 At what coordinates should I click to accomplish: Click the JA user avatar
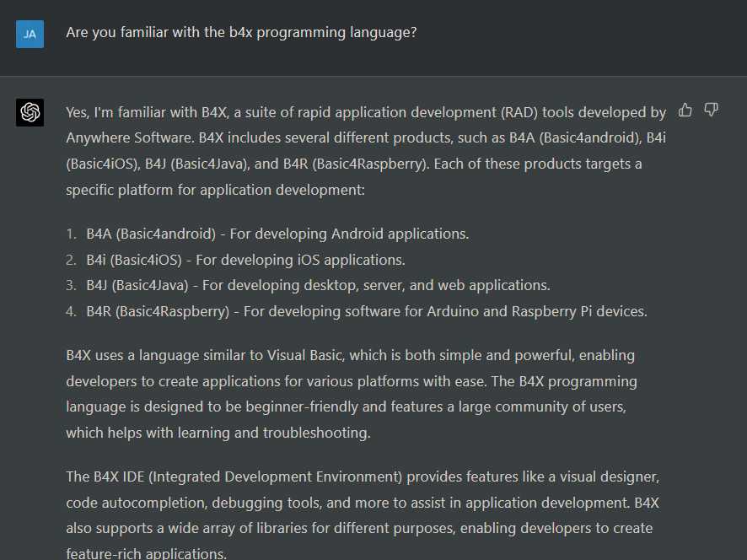[x=30, y=34]
